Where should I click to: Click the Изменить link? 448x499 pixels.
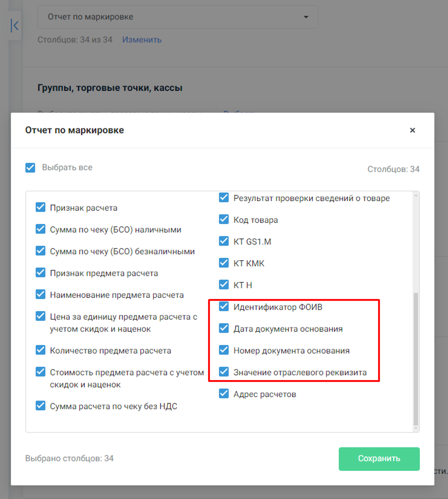coord(142,40)
